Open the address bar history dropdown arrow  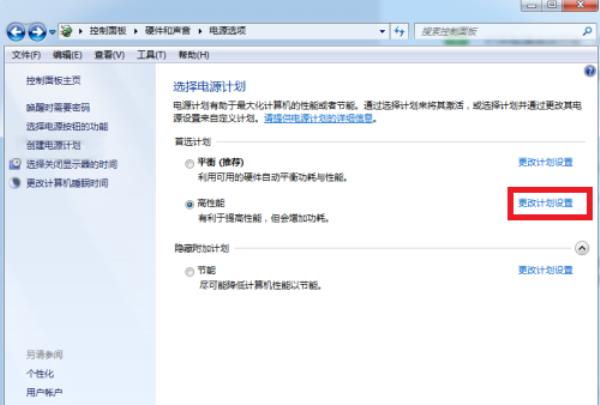click(x=382, y=31)
